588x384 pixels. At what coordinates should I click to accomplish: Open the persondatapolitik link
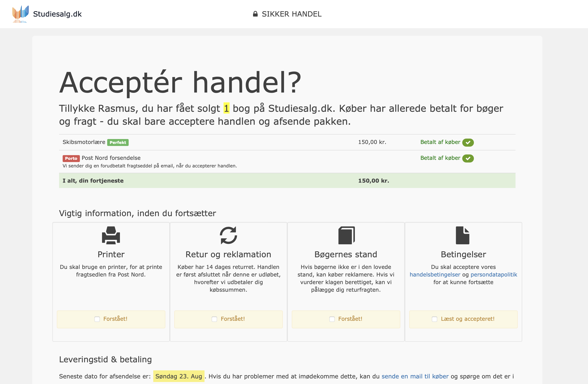click(494, 274)
